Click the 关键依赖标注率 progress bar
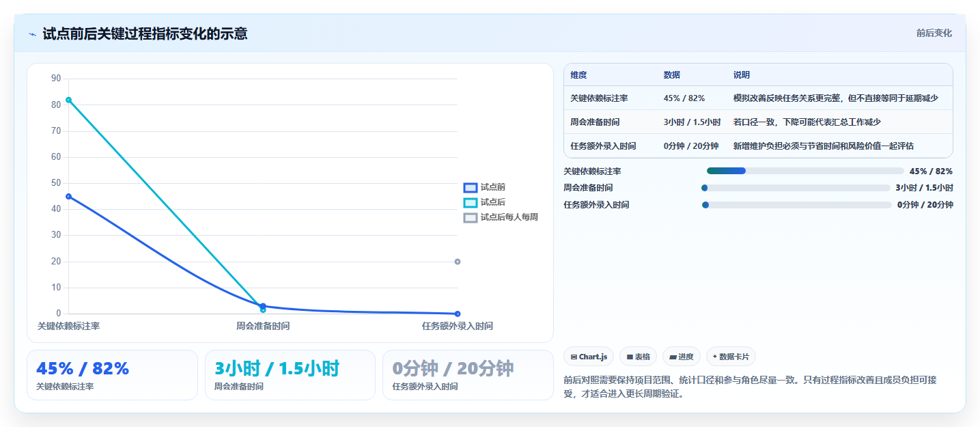The width and height of the screenshot is (980, 427). coord(805,171)
